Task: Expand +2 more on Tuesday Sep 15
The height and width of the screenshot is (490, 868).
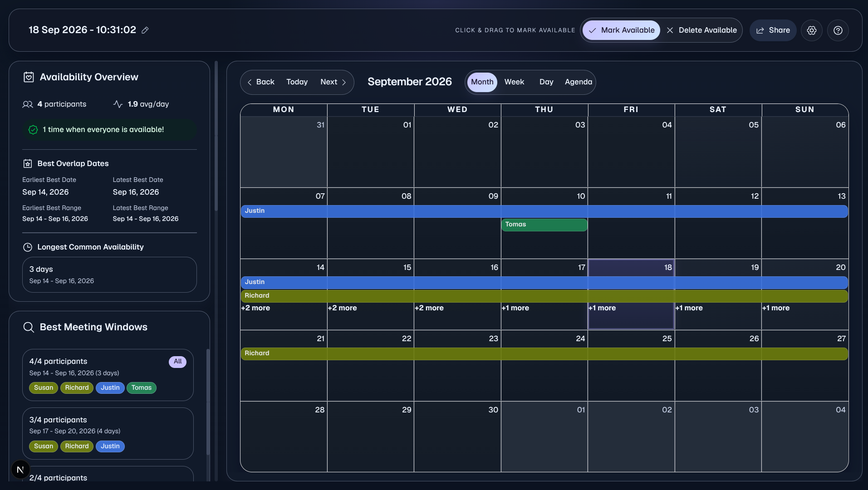Action: pyautogui.click(x=343, y=308)
